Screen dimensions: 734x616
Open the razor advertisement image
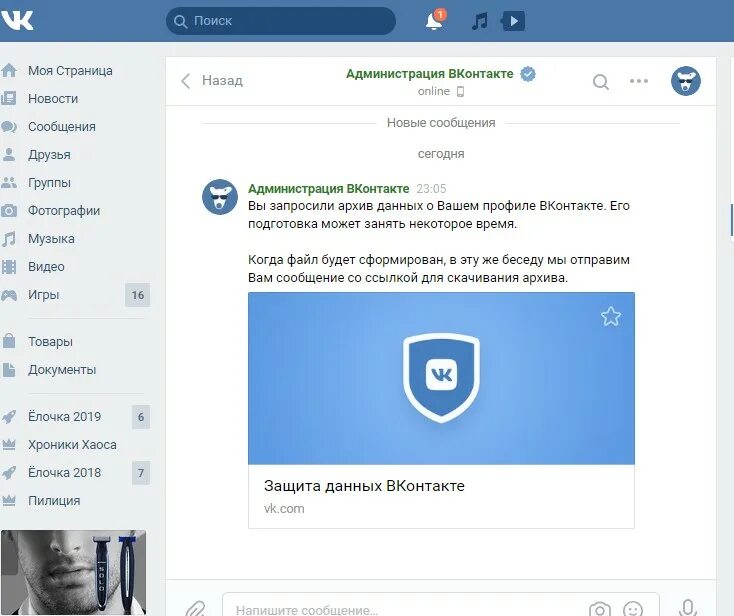coord(73,572)
